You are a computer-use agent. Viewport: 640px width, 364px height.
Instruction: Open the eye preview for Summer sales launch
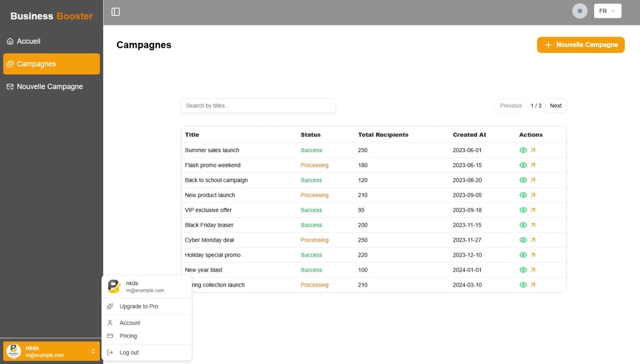(x=523, y=150)
